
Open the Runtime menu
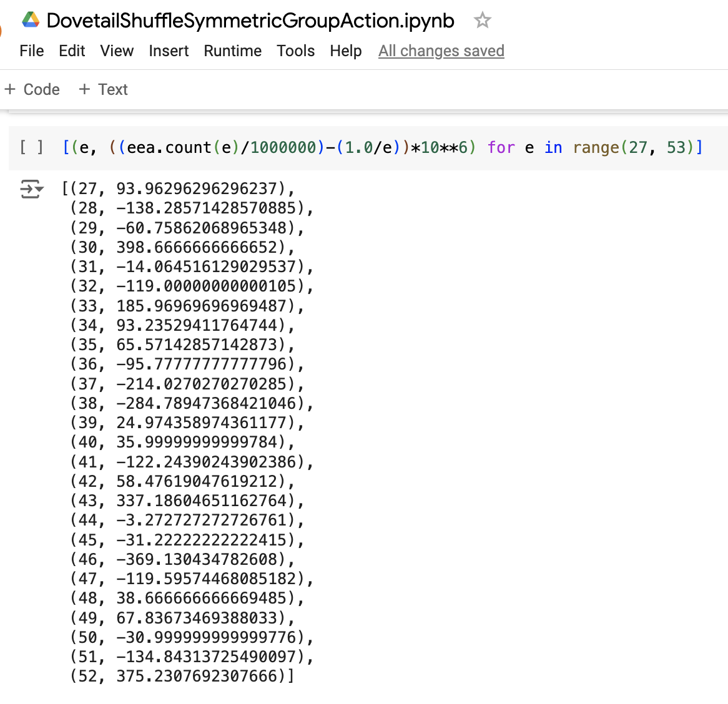[232, 51]
